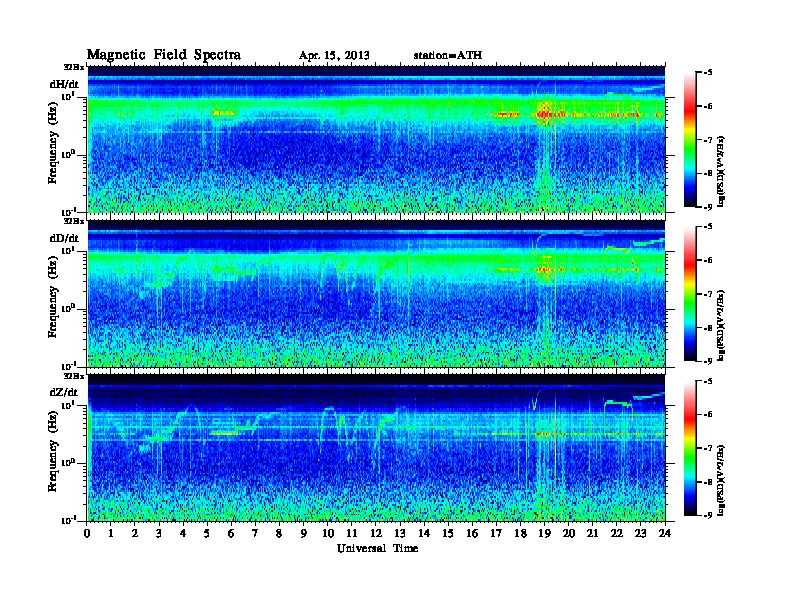
Task: Click the hour 20 tick label
Action: coord(569,533)
